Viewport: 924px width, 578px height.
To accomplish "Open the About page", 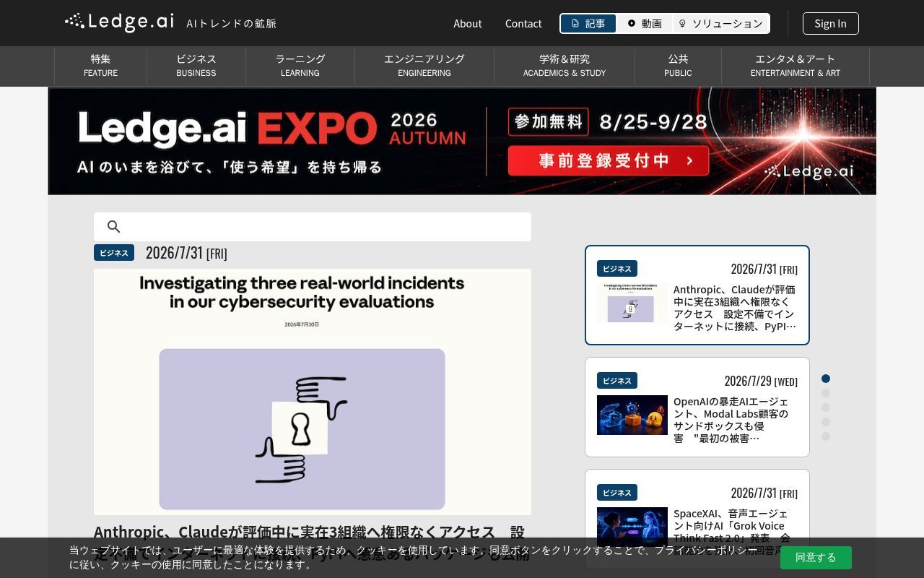I will pyautogui.click(x=468, y=23).
